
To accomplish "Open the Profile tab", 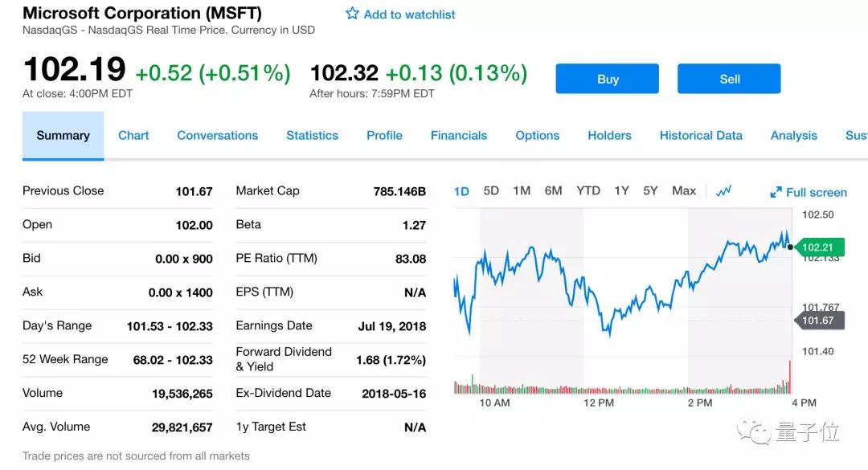I will click(x=384, y=135).
